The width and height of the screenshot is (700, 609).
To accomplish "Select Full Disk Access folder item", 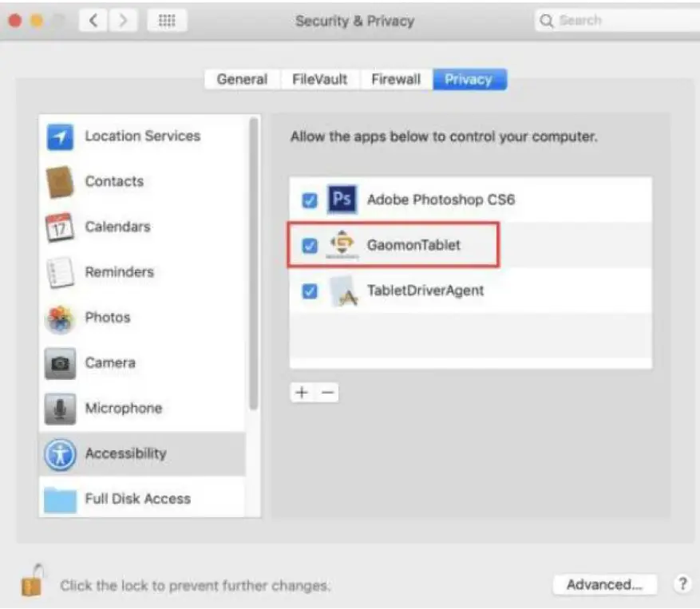I will coord(142,498).
